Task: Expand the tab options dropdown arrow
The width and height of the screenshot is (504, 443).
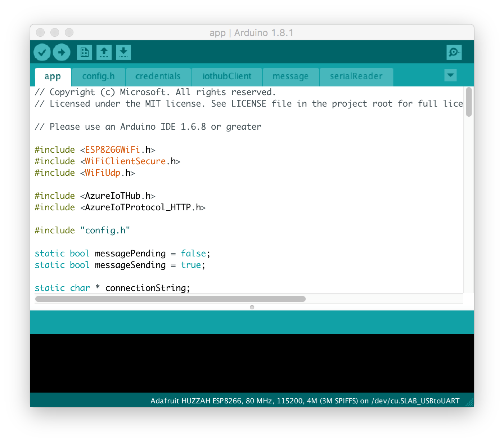Action: (x=450, y=75)
